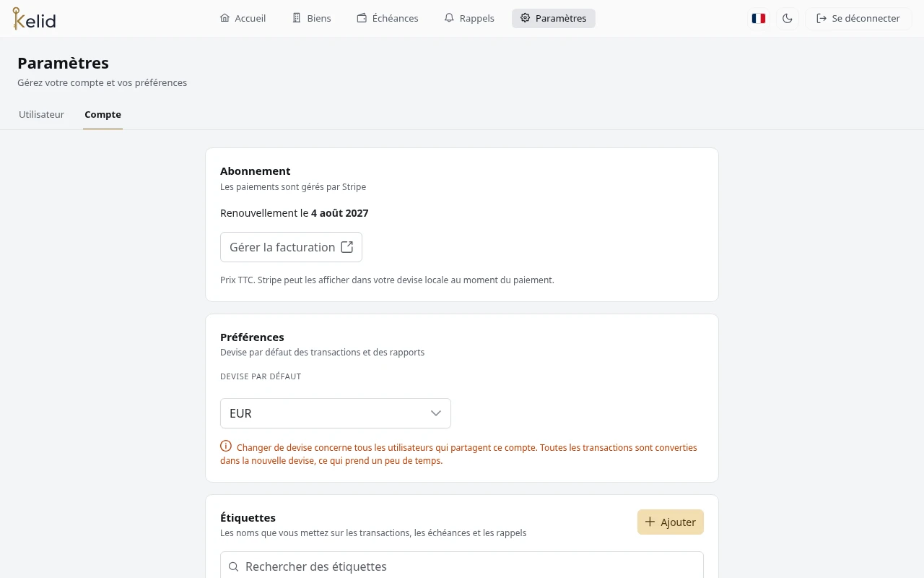Click the Abonnement heading
924x578 pixels.
256,171
